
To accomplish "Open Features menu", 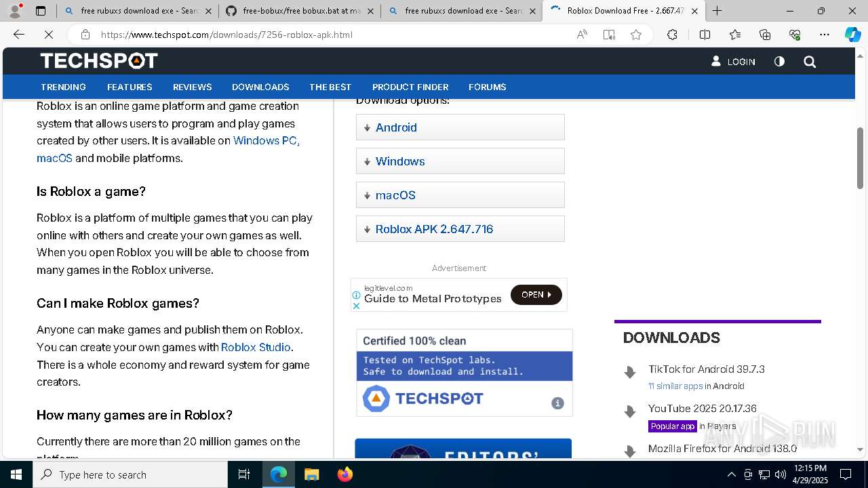I will (130, 87).
